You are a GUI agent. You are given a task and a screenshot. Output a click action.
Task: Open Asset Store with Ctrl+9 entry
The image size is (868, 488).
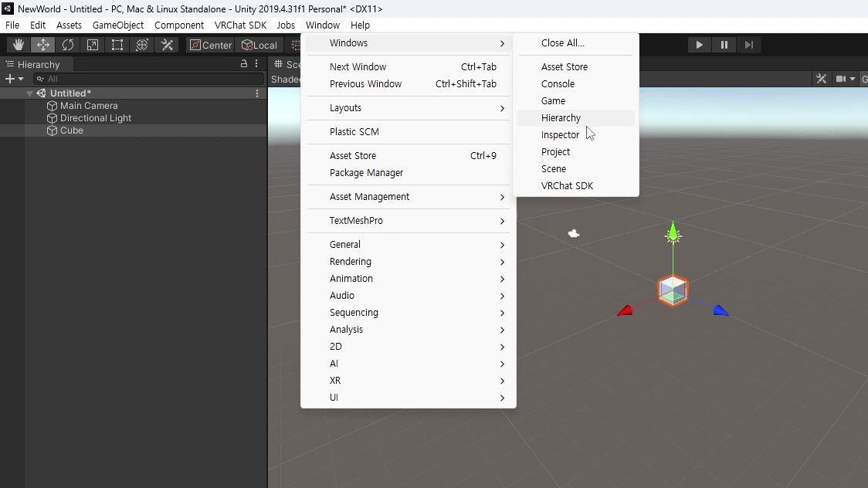(408, 155)
